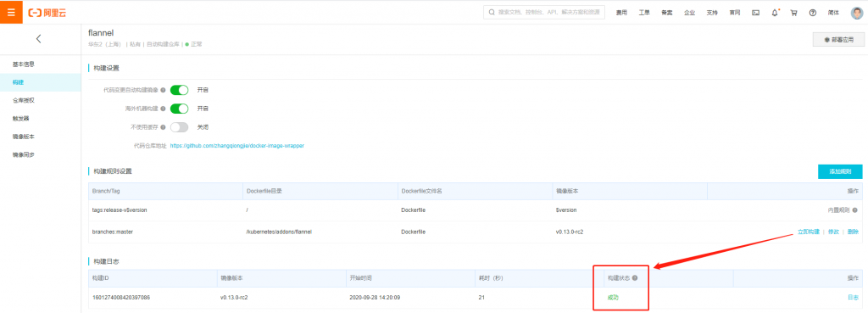
Task: Click the flannel repository title
Action: [x=101, y=33]
